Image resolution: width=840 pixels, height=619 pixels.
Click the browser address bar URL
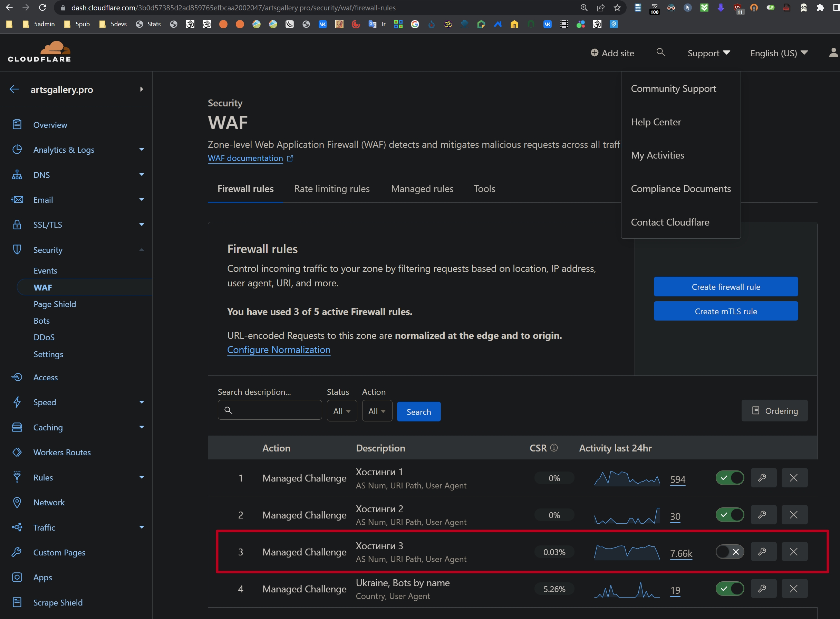pos(233,8)
